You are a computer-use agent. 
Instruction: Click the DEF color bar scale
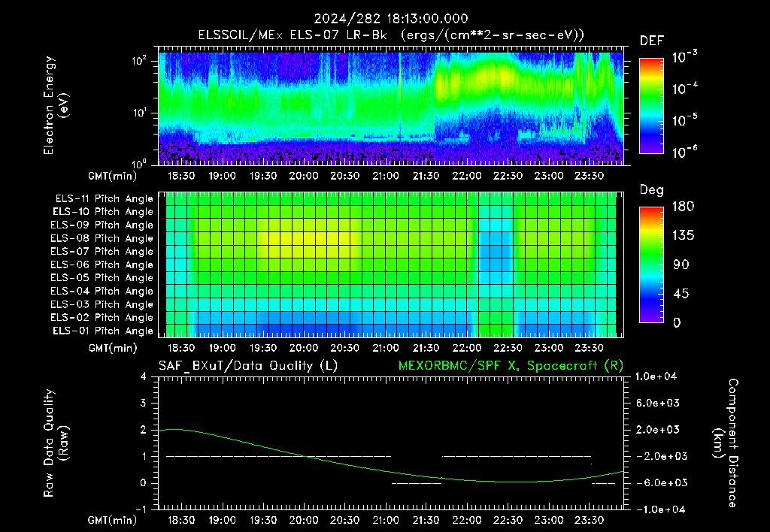pyautogui.click(x=651, y=105)
